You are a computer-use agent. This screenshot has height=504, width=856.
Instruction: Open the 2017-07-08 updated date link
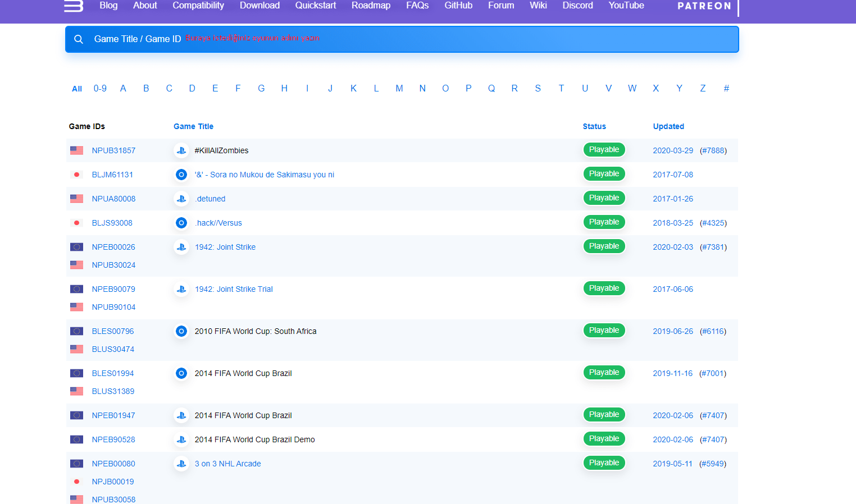pyautogui.click(x=673, y=175)
